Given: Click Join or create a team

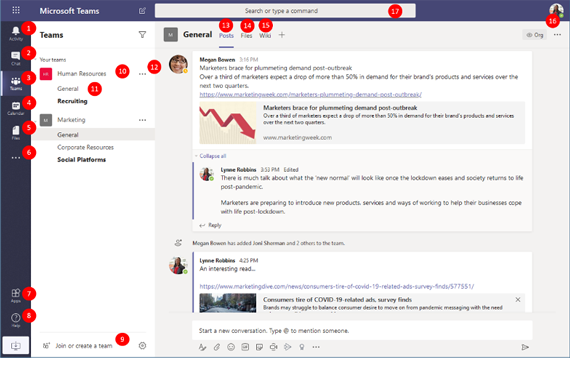Looking at the screenshot, I should pos(84,346).
